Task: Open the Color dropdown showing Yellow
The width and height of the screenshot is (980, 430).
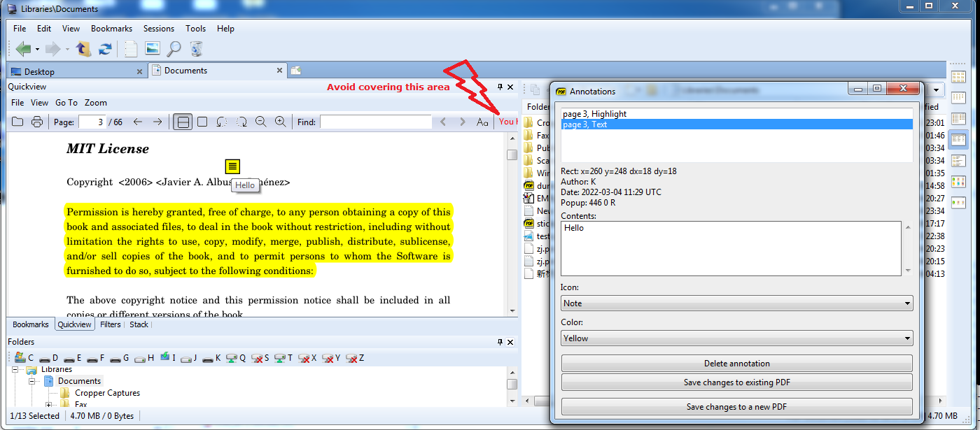Action: [736, 338]
